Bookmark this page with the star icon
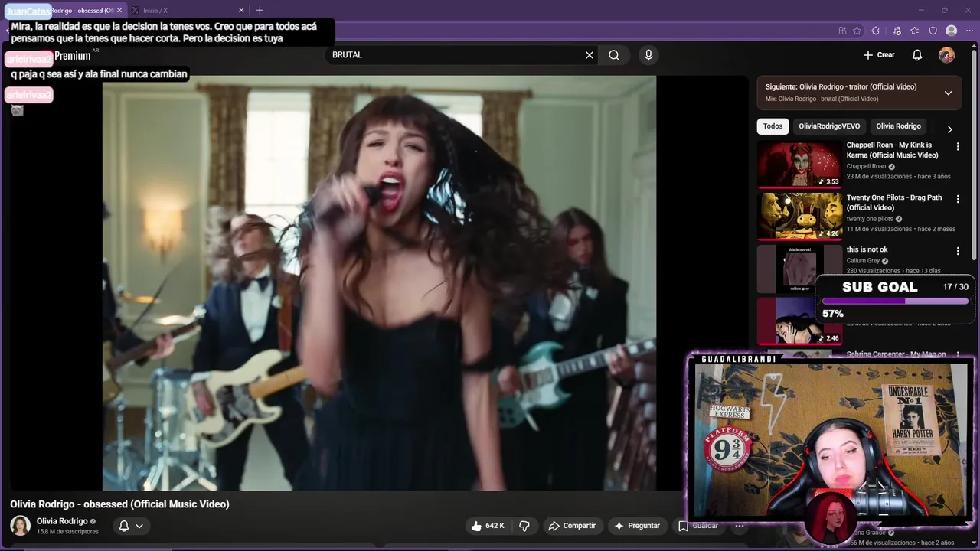980x551 pixels. pos(857,31)
